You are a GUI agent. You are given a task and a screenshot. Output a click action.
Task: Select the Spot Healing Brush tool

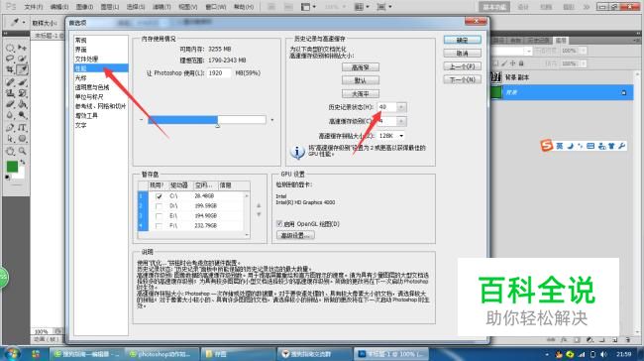point(10,82)
